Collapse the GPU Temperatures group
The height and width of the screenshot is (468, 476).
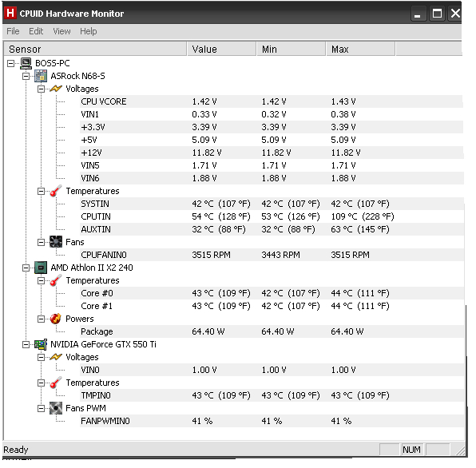point(41,383)
